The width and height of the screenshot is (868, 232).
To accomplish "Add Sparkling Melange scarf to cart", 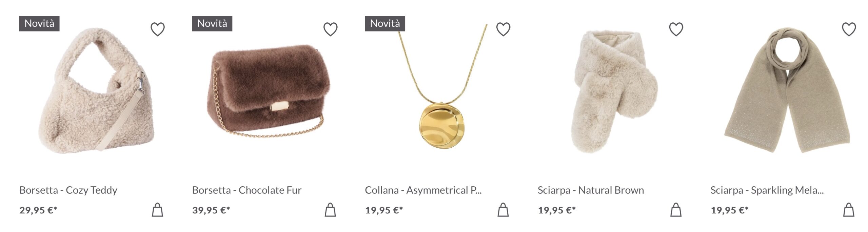I will click(849, 210).
